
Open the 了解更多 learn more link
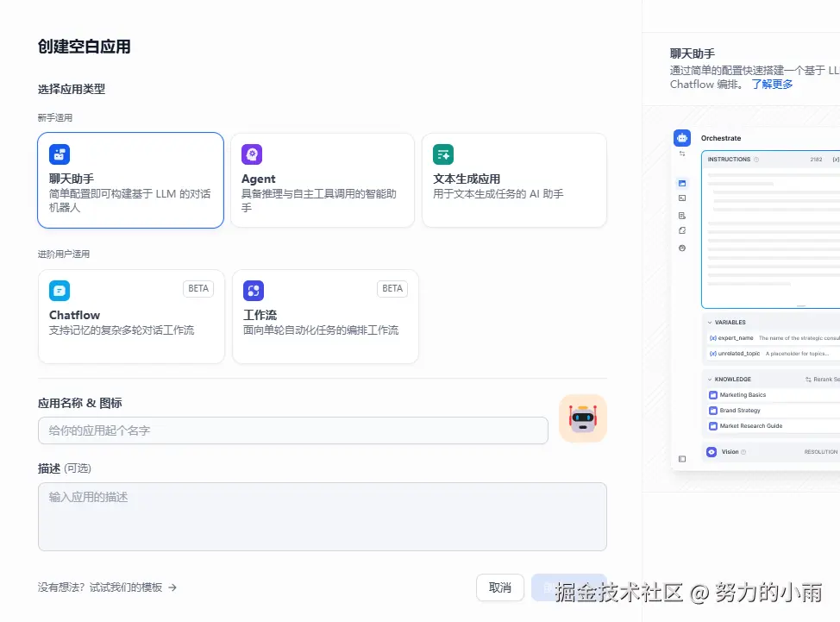click(x=772, y=85)
